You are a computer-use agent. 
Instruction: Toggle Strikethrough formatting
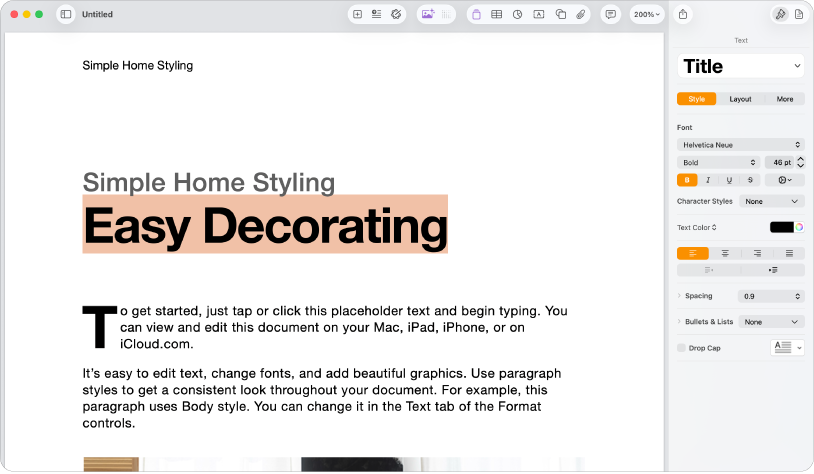[750, 180]
